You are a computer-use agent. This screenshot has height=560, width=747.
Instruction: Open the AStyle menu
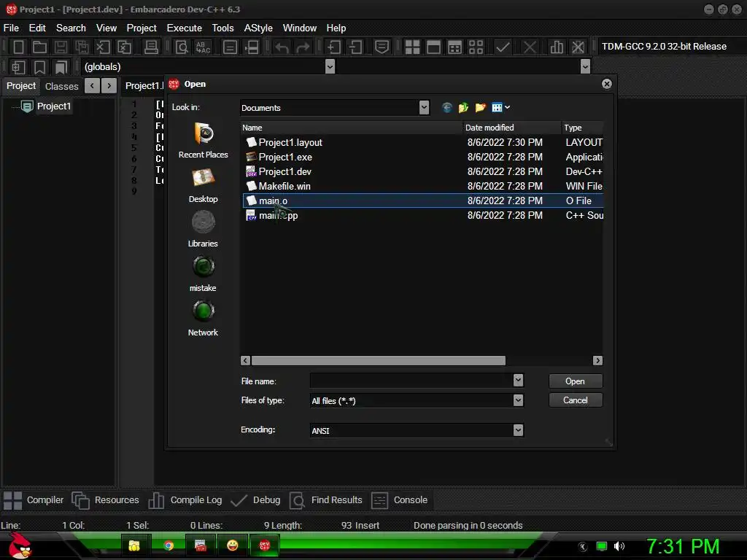pos(258,28)
